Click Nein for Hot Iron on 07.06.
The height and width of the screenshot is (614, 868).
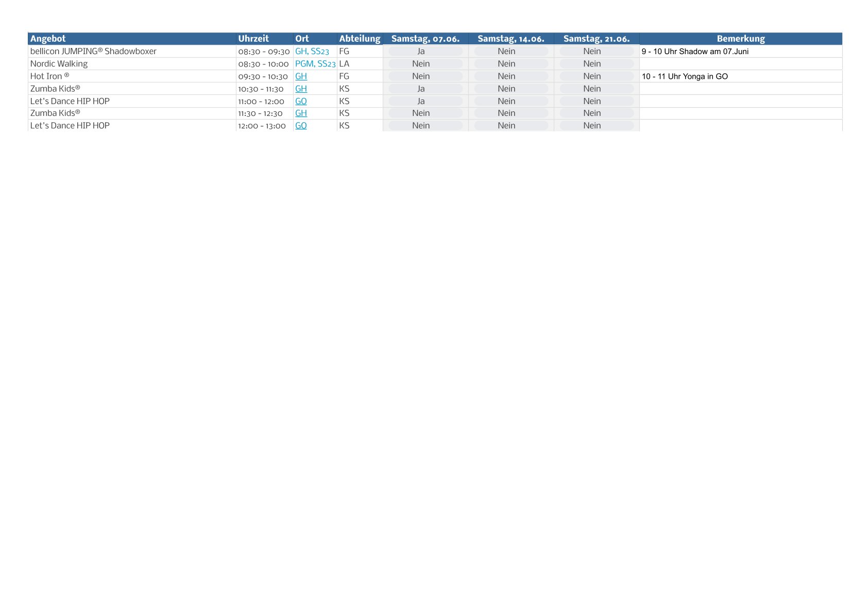coord(426,76)
